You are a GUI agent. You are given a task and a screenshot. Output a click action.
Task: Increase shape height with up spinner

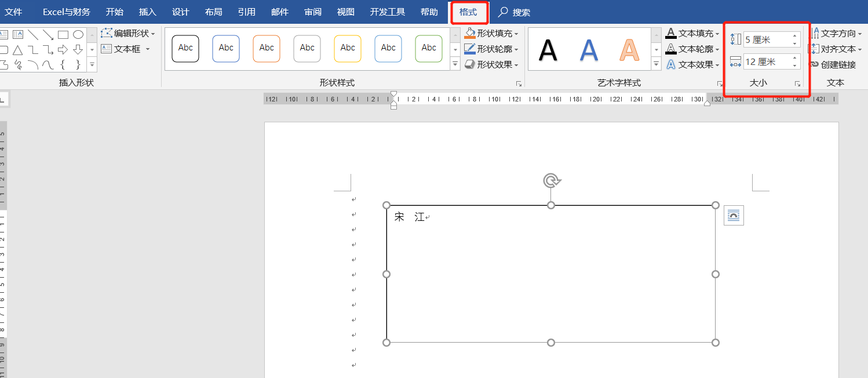click(795, 36)
